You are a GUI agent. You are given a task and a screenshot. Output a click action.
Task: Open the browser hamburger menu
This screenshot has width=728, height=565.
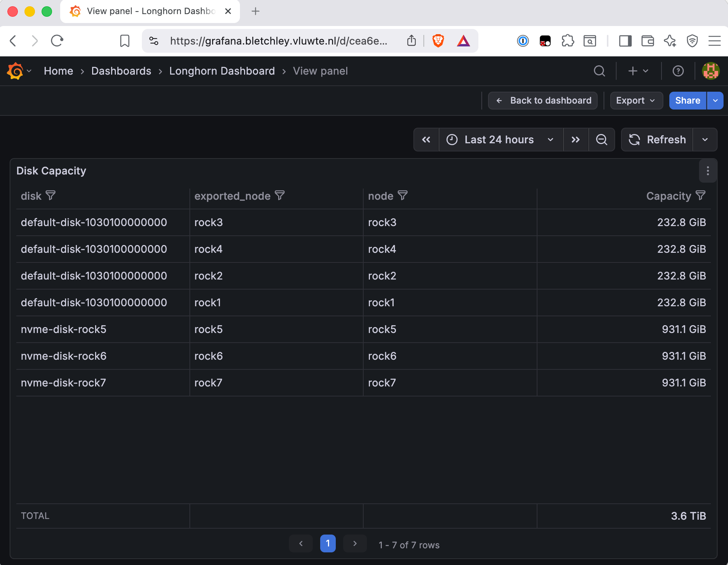(714, 40)
